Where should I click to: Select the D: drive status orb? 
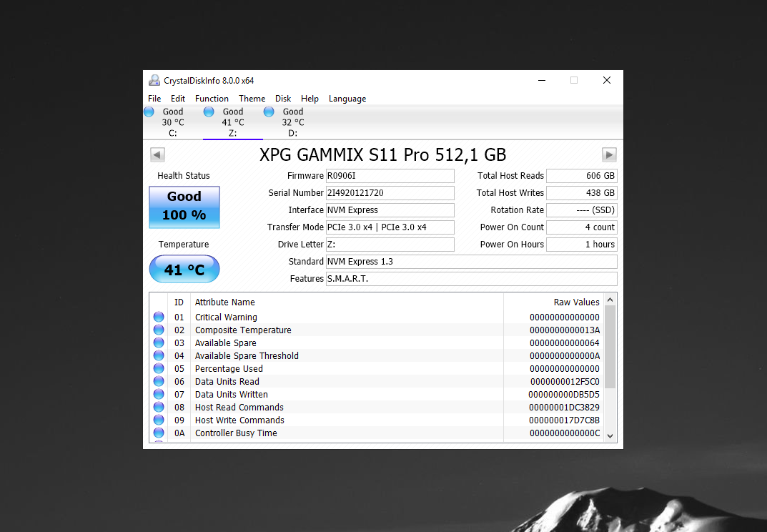pos(269,112)
